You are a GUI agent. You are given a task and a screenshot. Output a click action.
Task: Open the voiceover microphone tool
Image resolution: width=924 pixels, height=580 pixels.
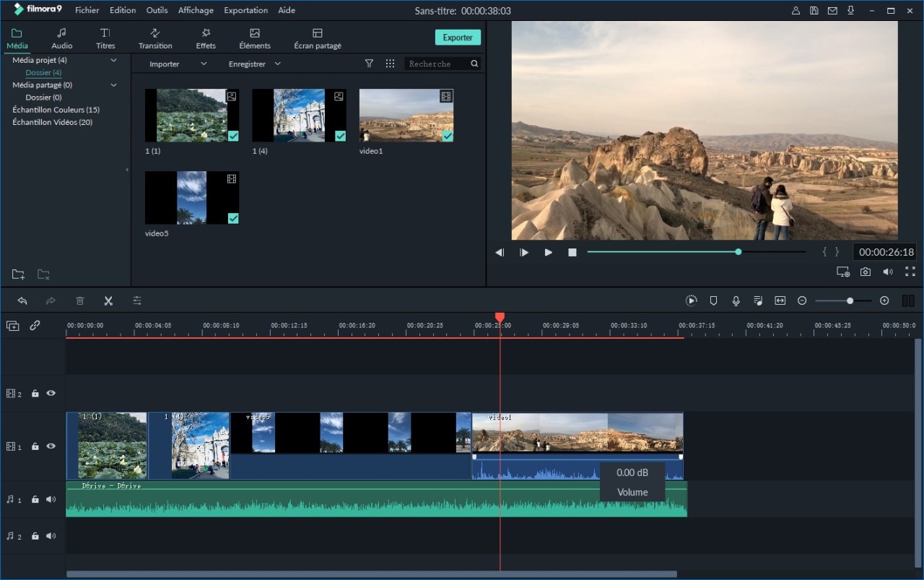tap(736, 300)
